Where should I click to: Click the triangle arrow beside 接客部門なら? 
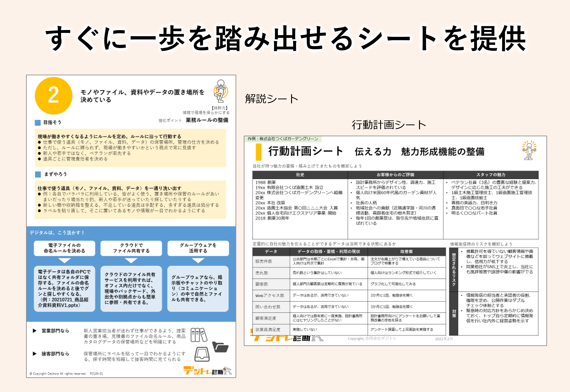tap(35, 354)
